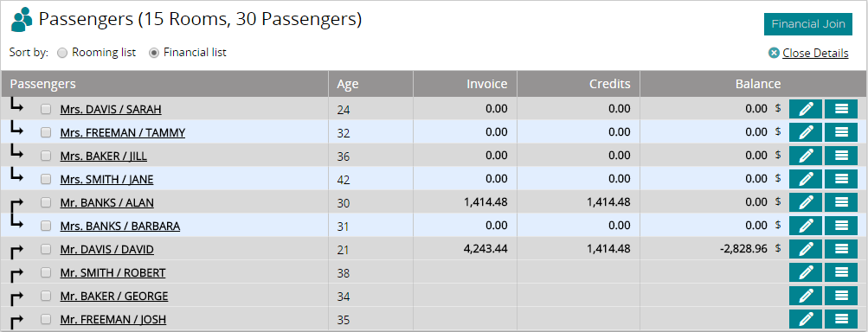Open the hamburger menu for Mr. BAKER / GEORGE

tap(841, 296)
